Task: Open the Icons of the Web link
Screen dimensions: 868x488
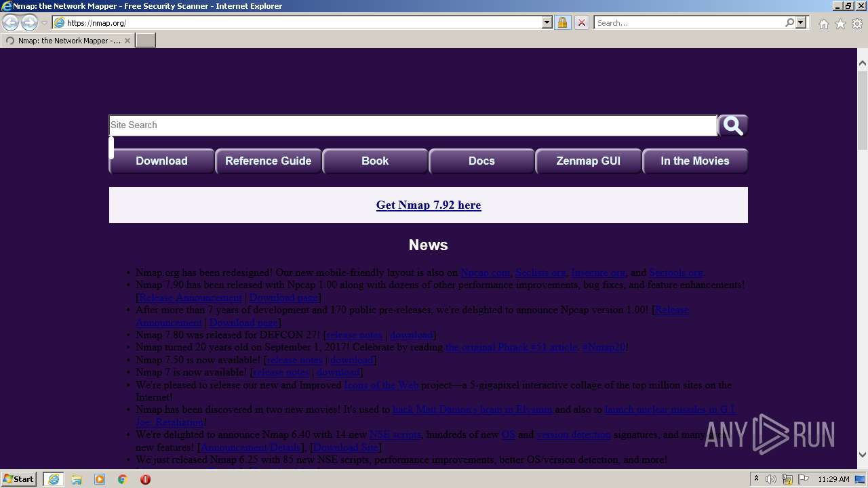Action: (381, 385)
